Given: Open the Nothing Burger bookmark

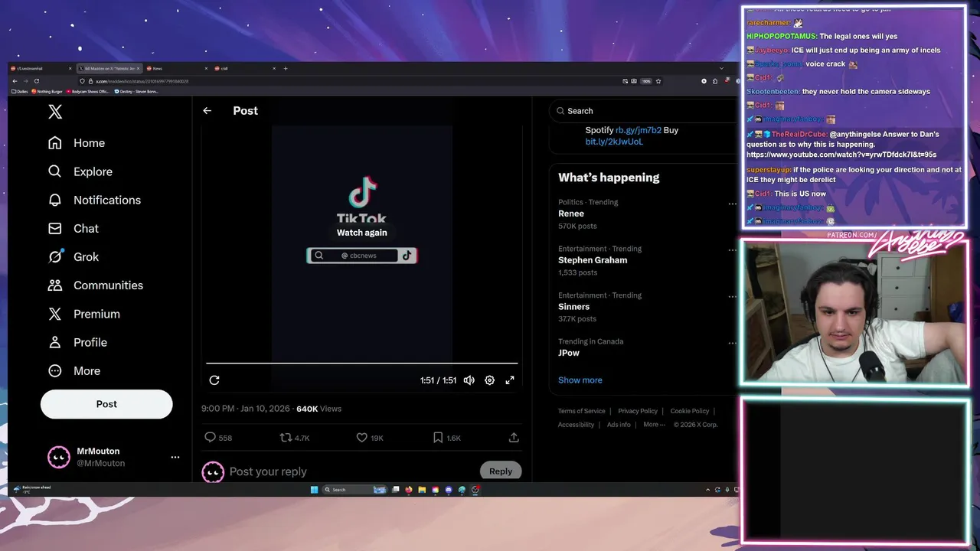Looking at the screenshot, I should pyautogui.click(x=48, y=91).
